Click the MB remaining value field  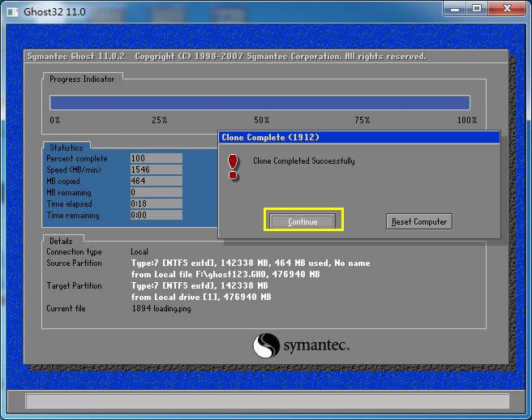coord(156,193)
